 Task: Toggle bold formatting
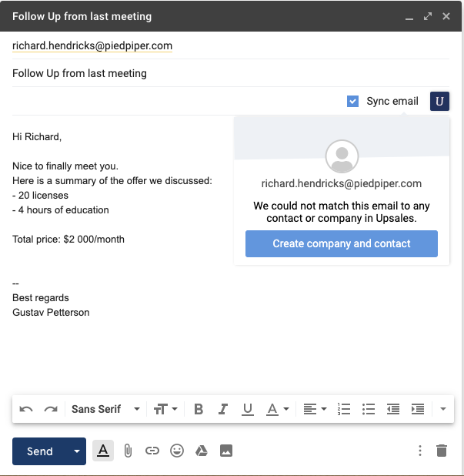[199, 409]
